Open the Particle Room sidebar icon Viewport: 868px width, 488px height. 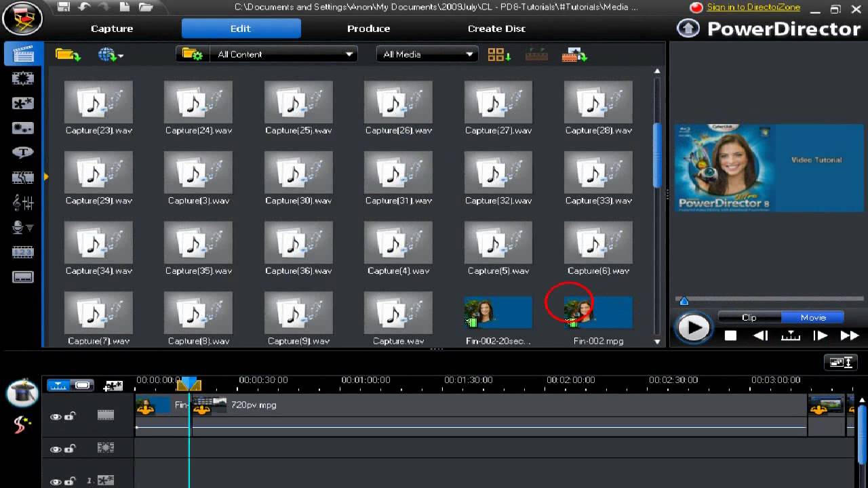coord(23,128)
